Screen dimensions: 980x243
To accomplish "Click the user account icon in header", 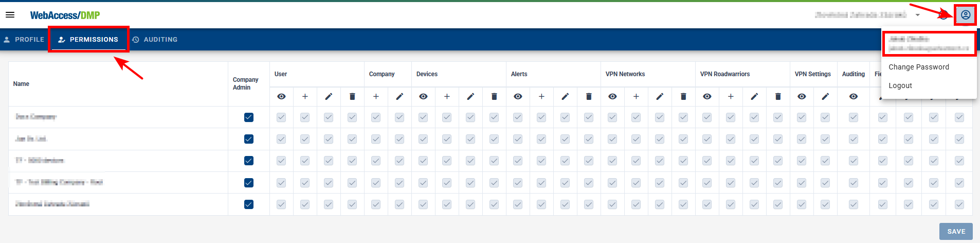I will pyautogui.click(x=965, y=15).
